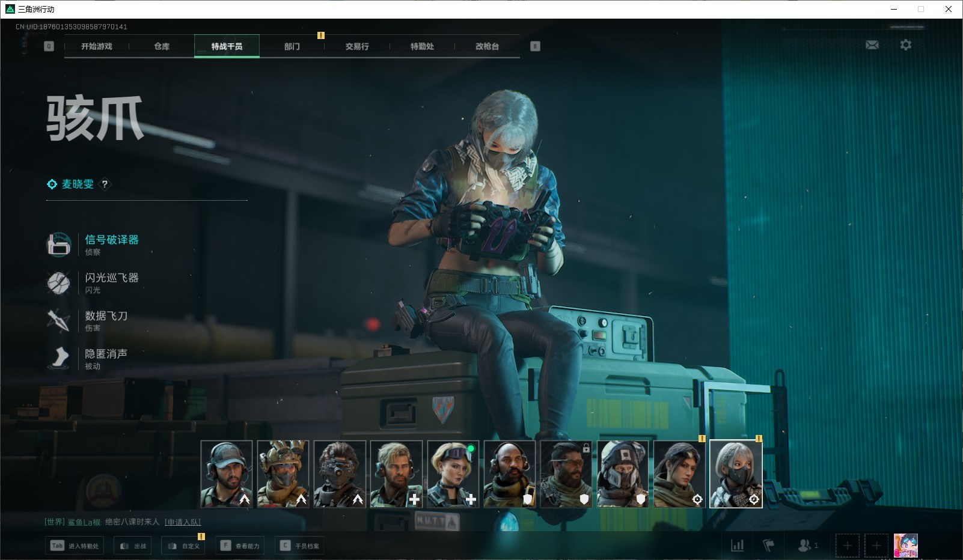Viewport: 963px width, 560px height.
Task: Pick the blond bearded medic operator
Action: (x=396, y=474)
